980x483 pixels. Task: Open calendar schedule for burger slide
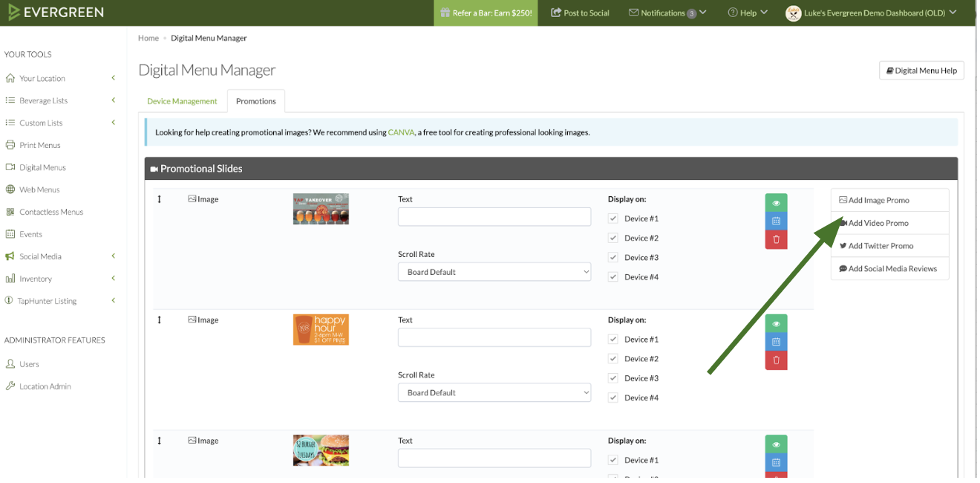pyautogui.click(x=776, y=463)
